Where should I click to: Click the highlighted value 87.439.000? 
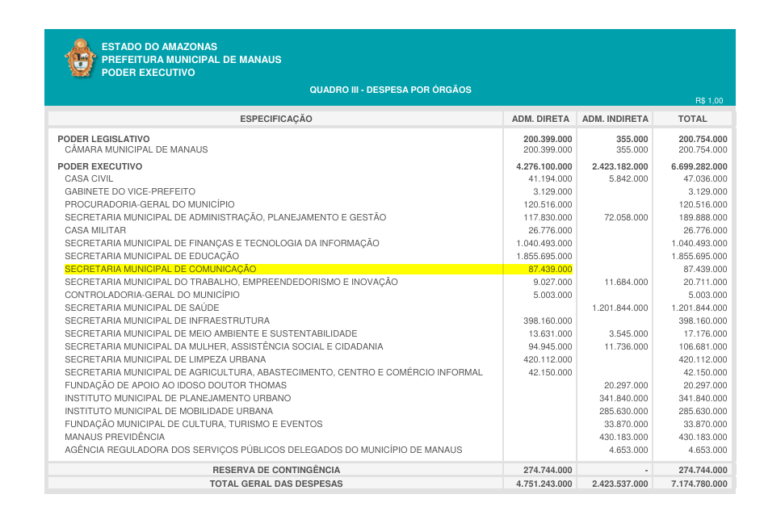(x=549, y=269)
